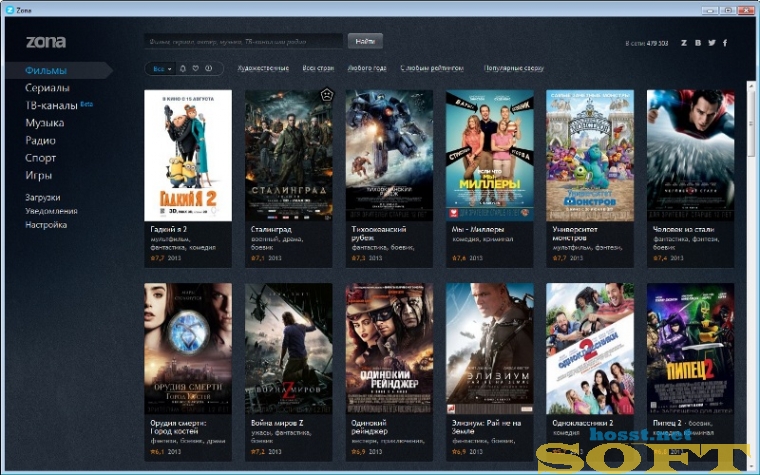Viewport: 760px width, 475px height.
Task: Open the С любым рейтингом rating filter
Action: tap(432, 68)
